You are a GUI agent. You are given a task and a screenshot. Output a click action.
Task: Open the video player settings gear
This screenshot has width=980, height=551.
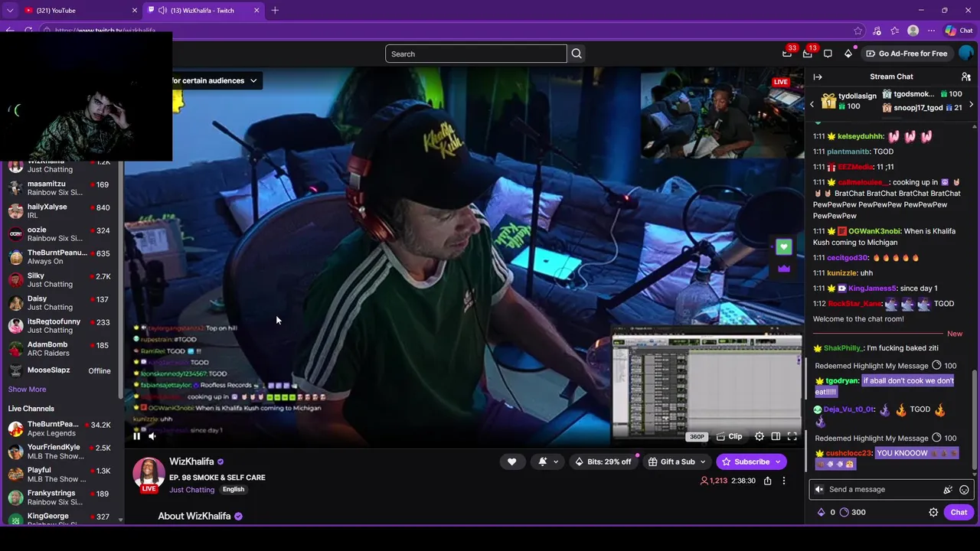(x=759, y=436)
